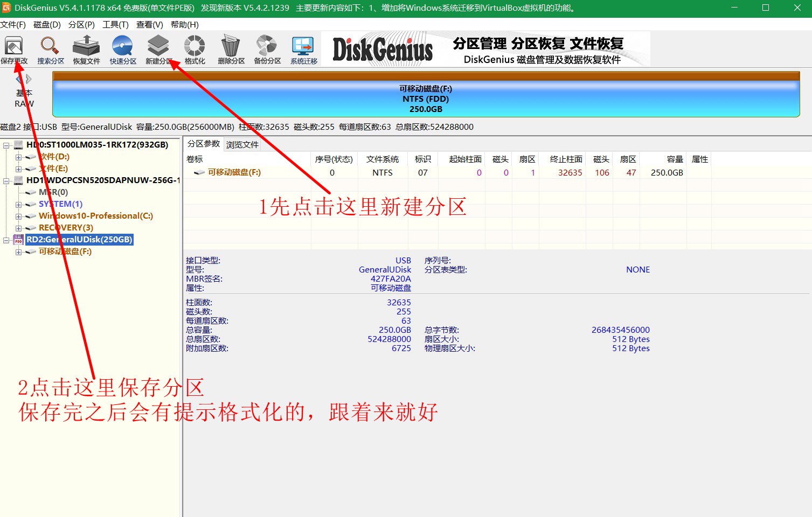Launch the 系统迁移 migration tool

point(304,50)
